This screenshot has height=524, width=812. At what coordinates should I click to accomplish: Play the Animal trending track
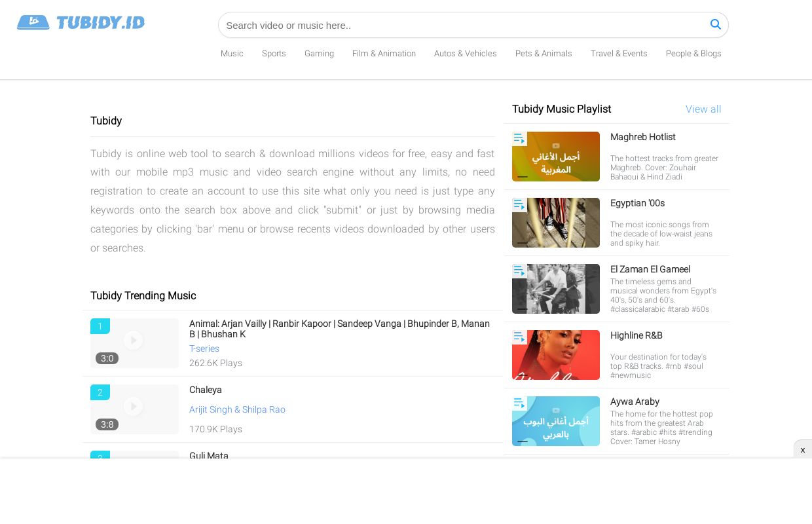[134, 340]
